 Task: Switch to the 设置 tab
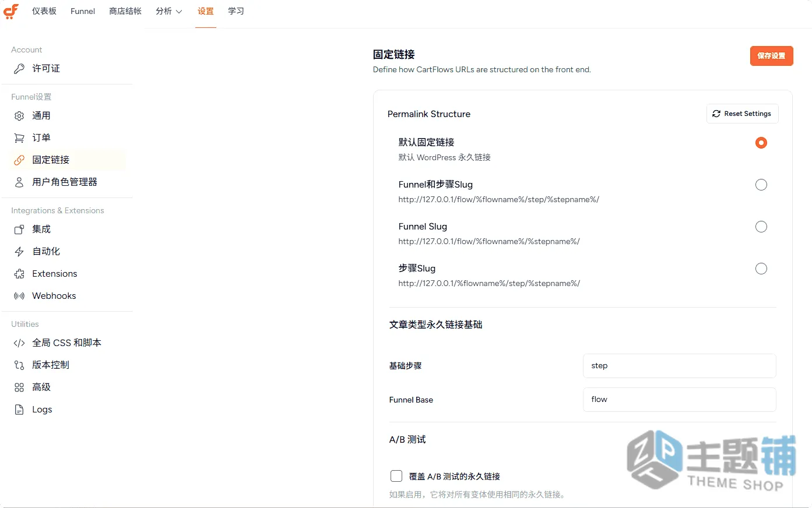206,11
